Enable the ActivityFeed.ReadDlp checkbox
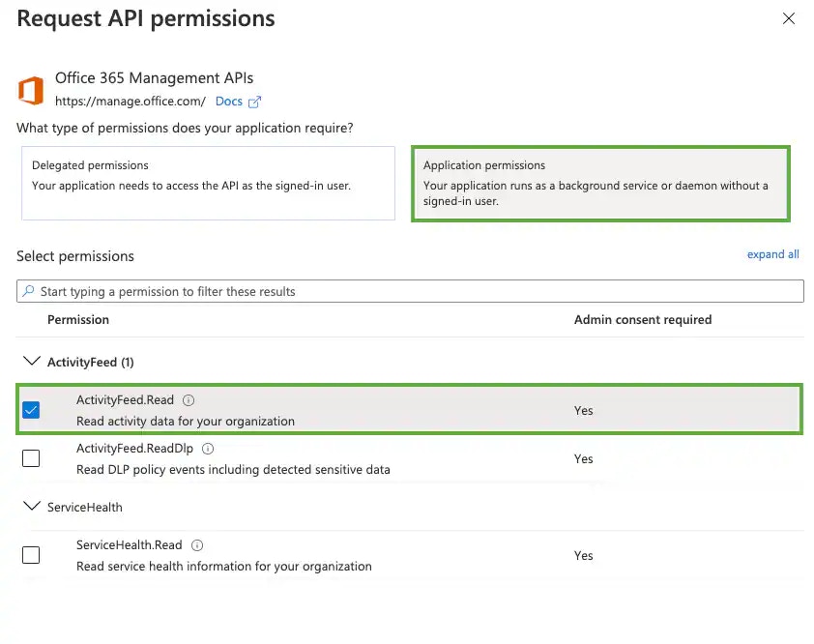This screenshot has height=644, width=814. point(31,458)
